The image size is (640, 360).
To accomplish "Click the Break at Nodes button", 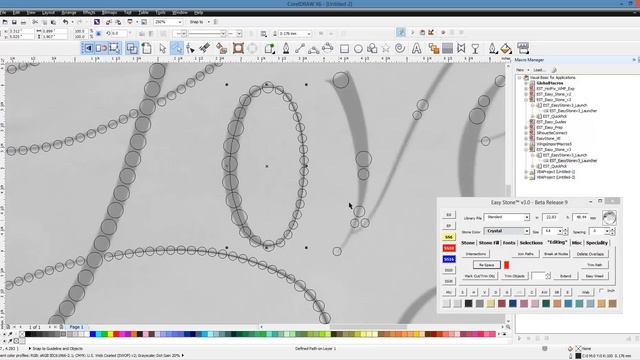I will [x=556, y=254].
